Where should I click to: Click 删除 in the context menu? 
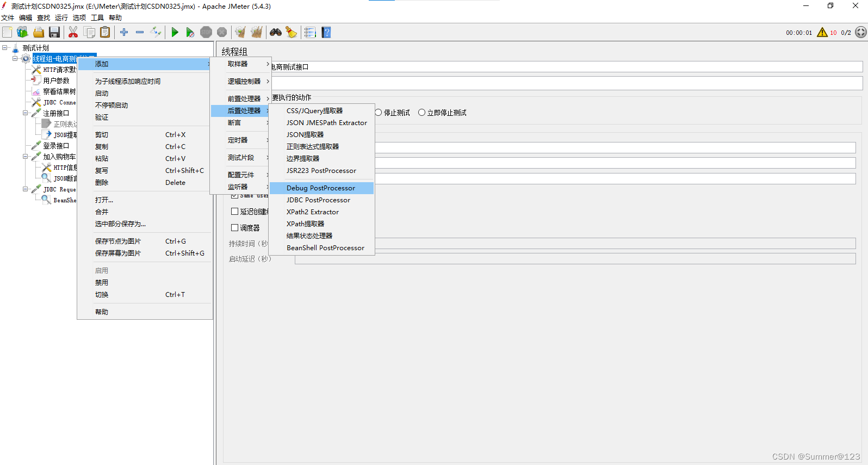click(145, 183)
